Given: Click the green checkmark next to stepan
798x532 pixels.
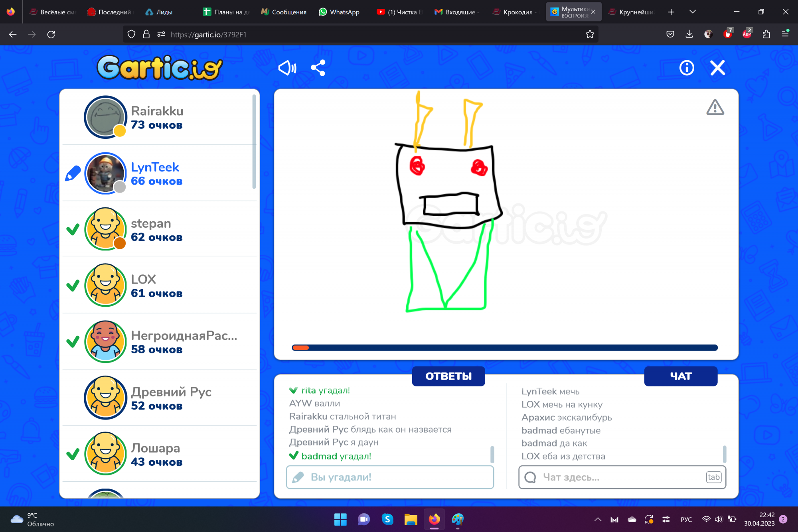Looking at the screenshot, I should pos(73,230).
